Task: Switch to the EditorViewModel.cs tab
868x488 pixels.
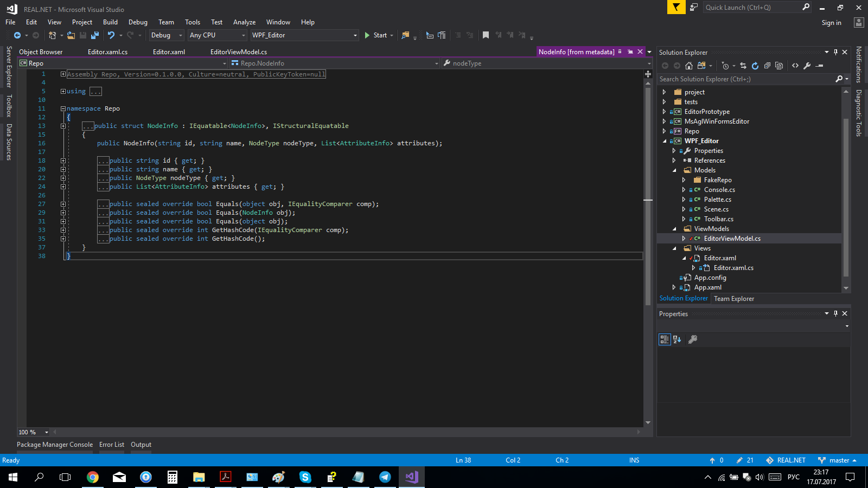Action: click(x=239, y=52)
